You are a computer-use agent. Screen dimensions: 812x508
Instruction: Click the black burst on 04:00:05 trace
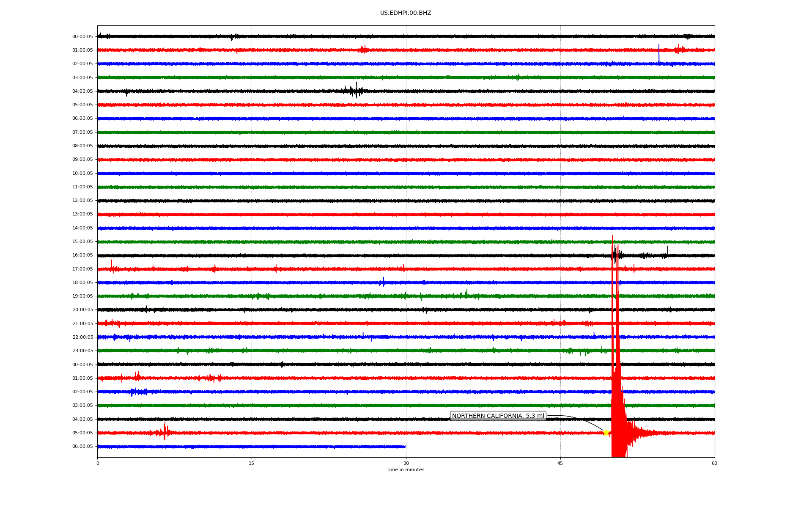pos(355,91)
